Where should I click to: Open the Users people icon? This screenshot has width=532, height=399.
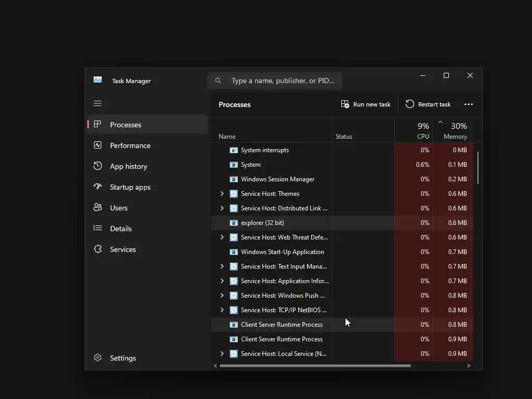97,207
